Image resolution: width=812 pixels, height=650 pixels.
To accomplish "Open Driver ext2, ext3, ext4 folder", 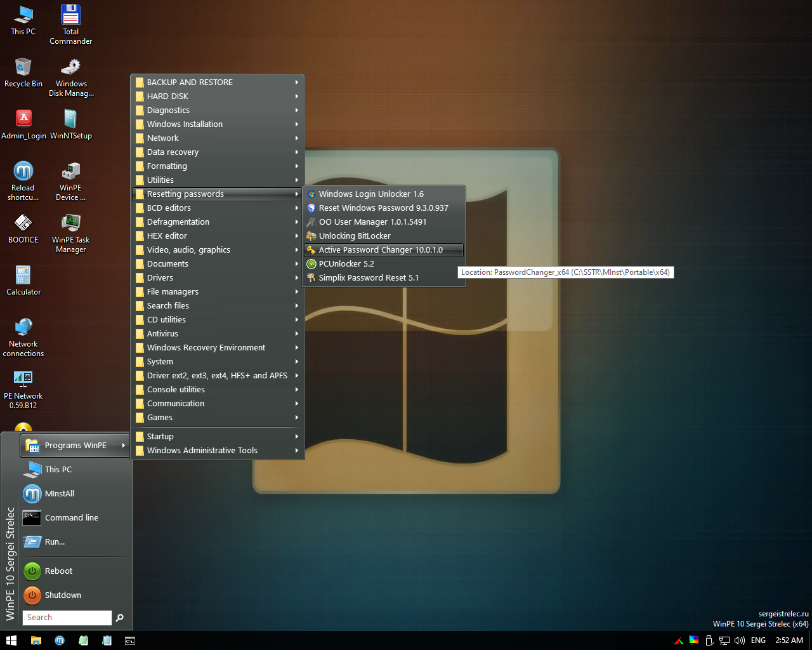I will click(217, 375).
